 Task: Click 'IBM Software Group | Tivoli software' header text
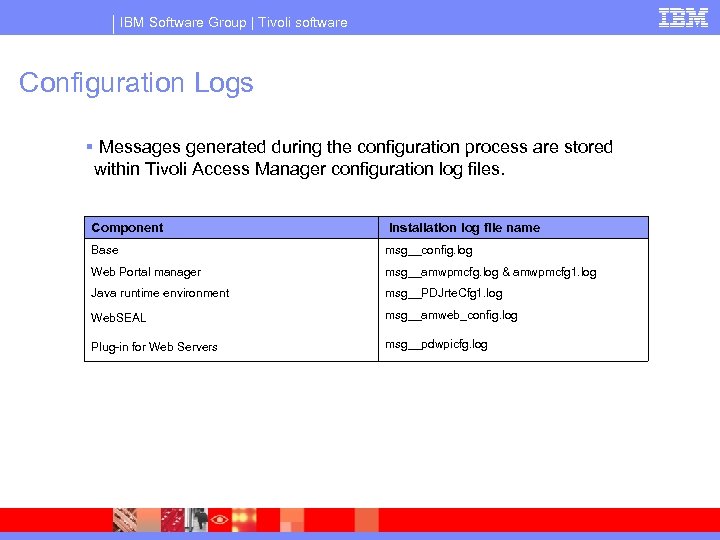coord(233,22)
